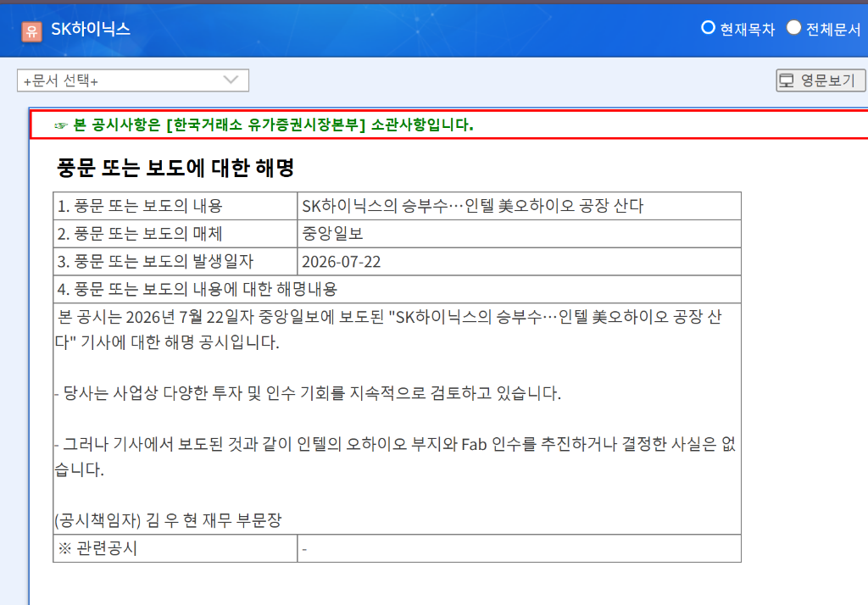This screenshot has height=605, width=868.
Task: Click the 중앙일보 media cell
Action: (520, 234)
